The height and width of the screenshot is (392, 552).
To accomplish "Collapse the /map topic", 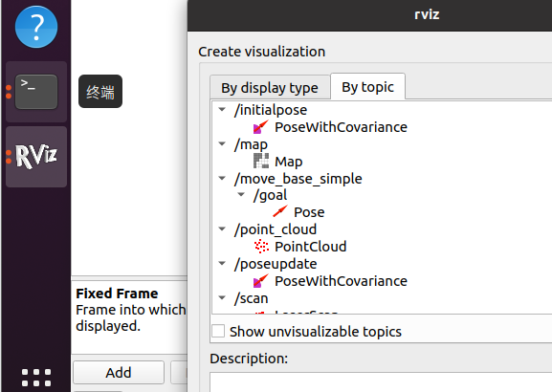I will point(222,143).
